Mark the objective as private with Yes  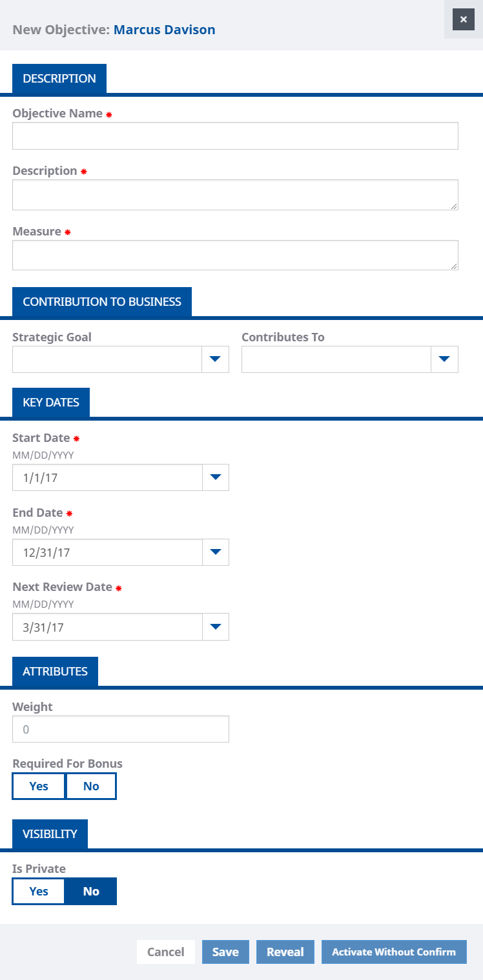pos(39,891)
